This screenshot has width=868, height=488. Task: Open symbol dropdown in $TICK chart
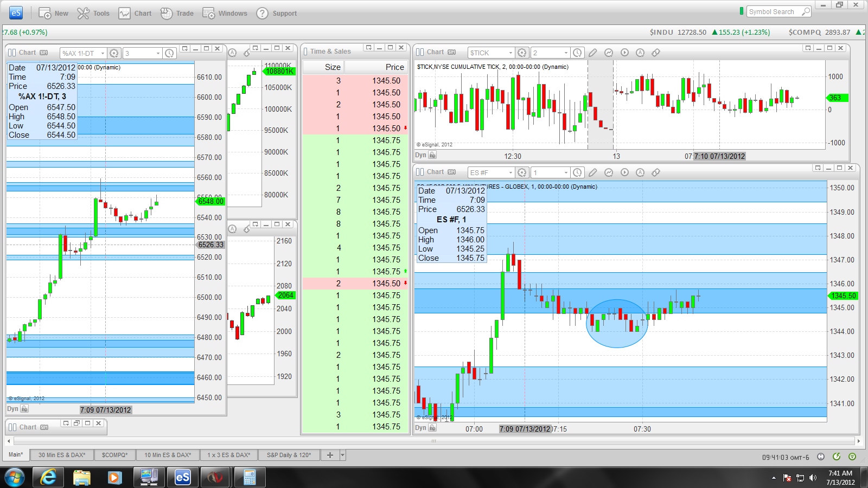(x=510, y=53)
